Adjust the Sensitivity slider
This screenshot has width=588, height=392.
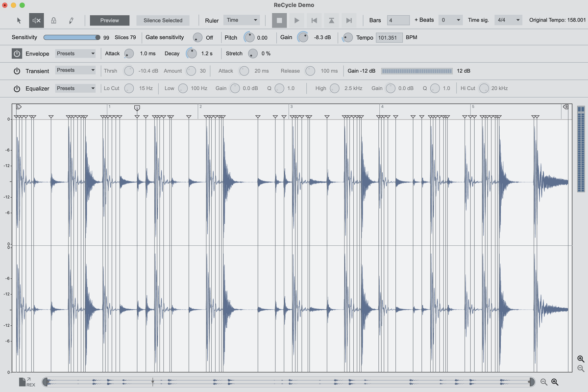point(72,37)
